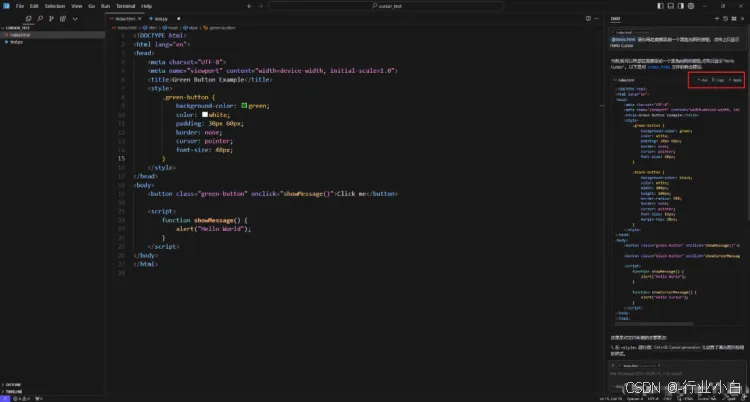The image size is (750, 402).
Task: Split the editor right
Action: 588,19
